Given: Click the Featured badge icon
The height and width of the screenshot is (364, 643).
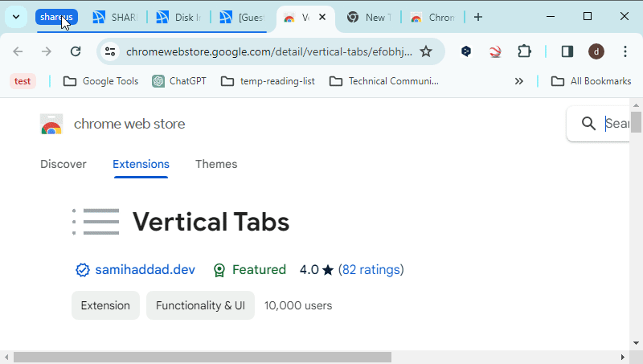Looking at the screenshot, I should [219, 270].
